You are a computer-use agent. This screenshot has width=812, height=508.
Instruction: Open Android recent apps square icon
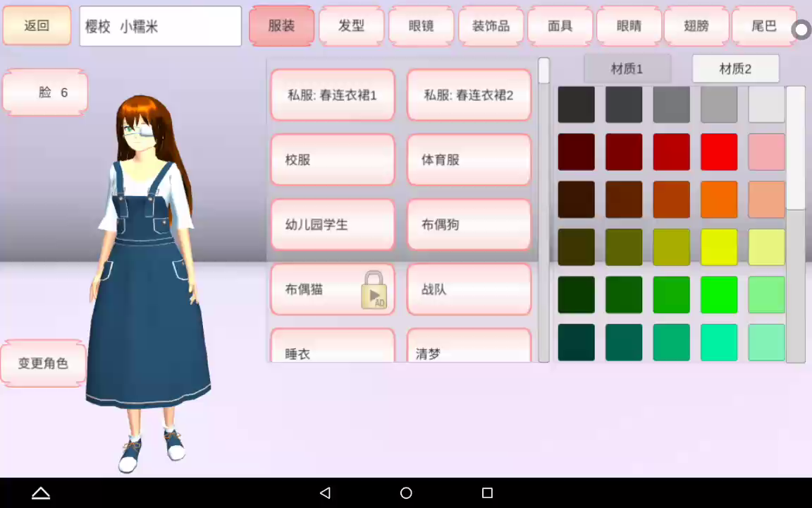(x=487, y=492)
